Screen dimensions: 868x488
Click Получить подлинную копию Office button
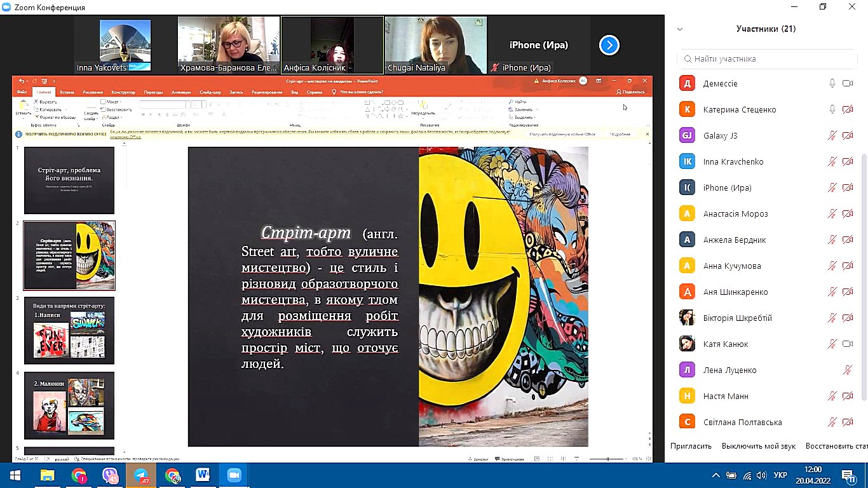pyautogui.click(x=562, y=134)
